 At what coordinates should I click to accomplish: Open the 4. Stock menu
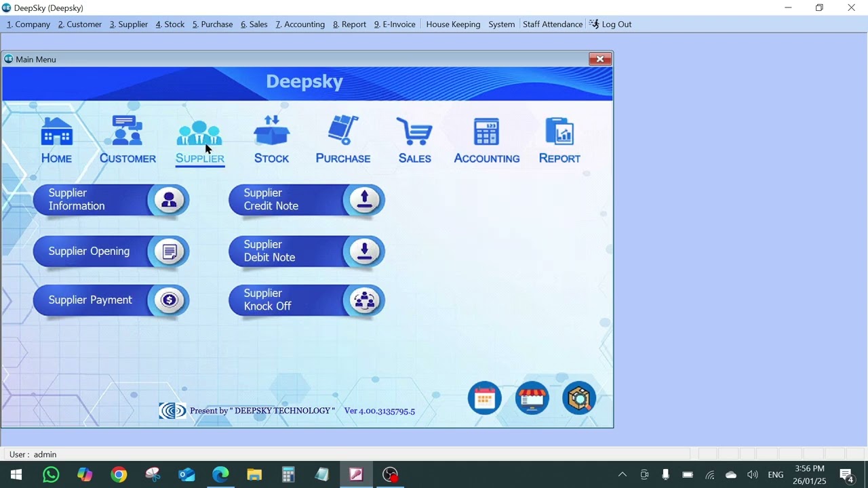pos(170,24)
